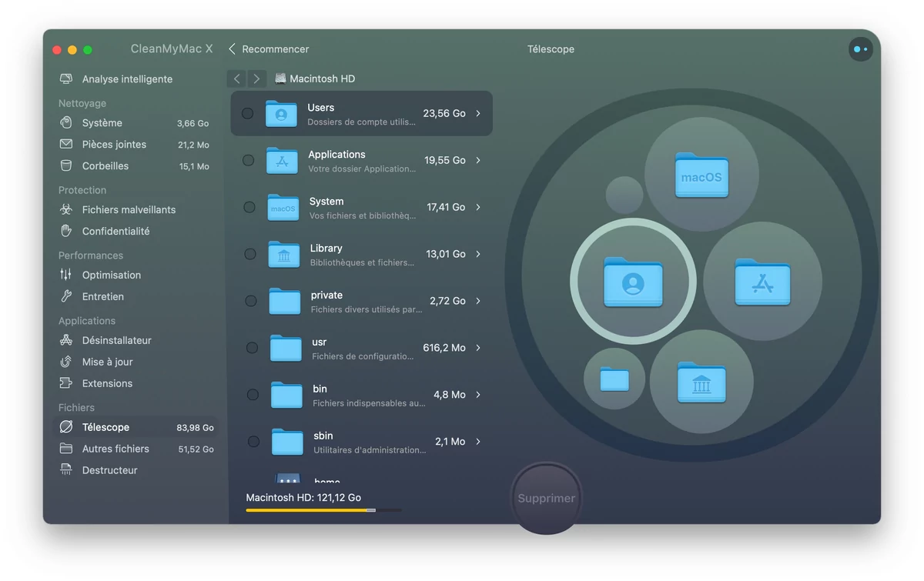Select the usr folder checkbox
This screenshot has height=581, width=924.
point(251,349)
